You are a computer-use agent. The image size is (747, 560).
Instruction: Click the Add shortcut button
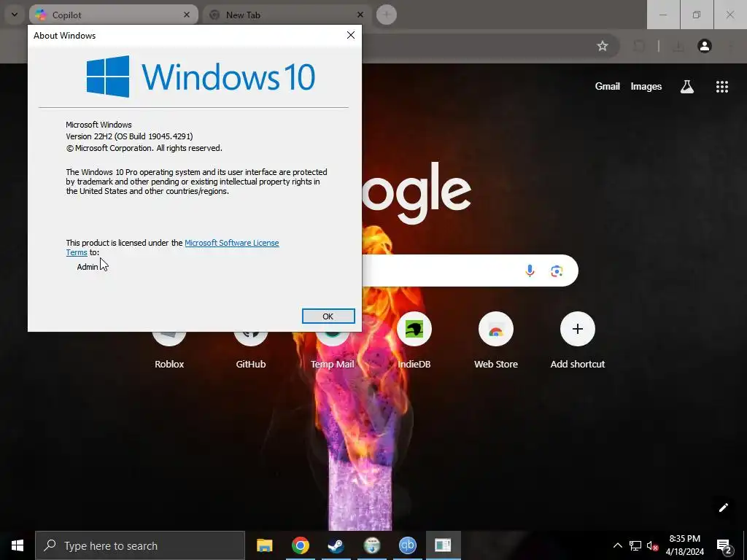point(578,341)
